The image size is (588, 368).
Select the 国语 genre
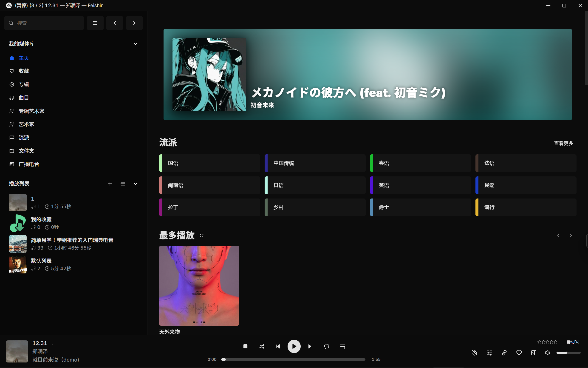[x=209, y=163]
